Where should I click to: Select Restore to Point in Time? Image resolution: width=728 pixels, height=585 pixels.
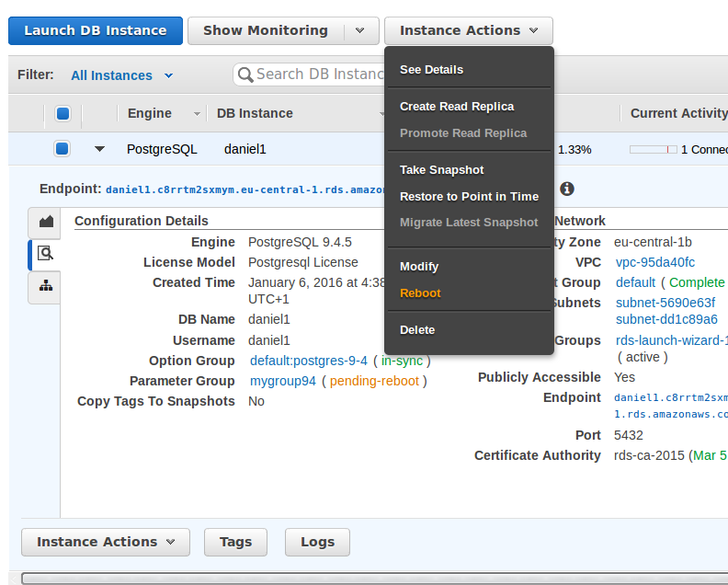[469, 197]
